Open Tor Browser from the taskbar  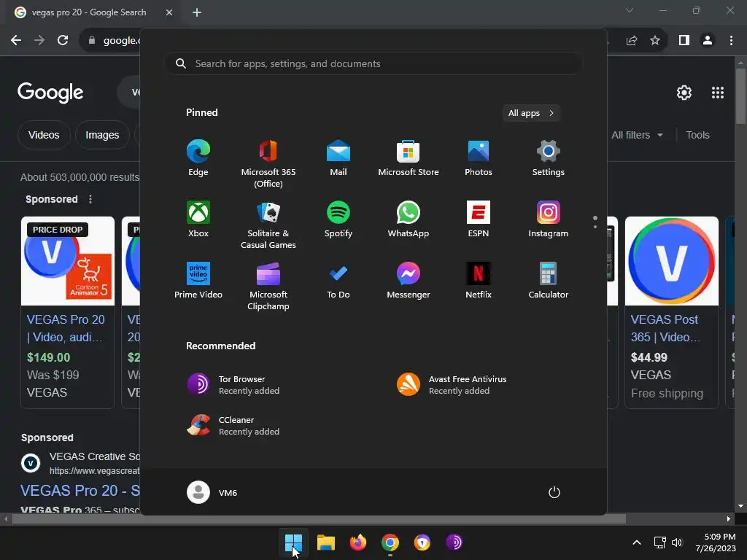454,542
